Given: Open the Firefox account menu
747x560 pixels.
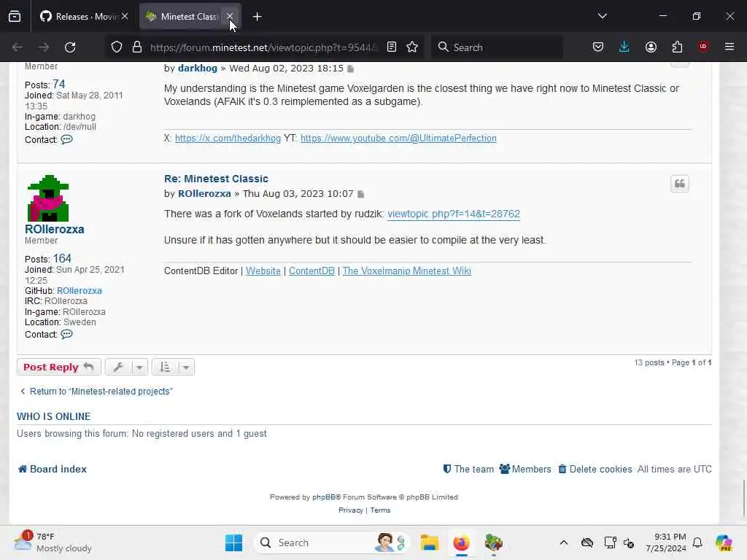Looking at the screenshot, I should [651, 47].
